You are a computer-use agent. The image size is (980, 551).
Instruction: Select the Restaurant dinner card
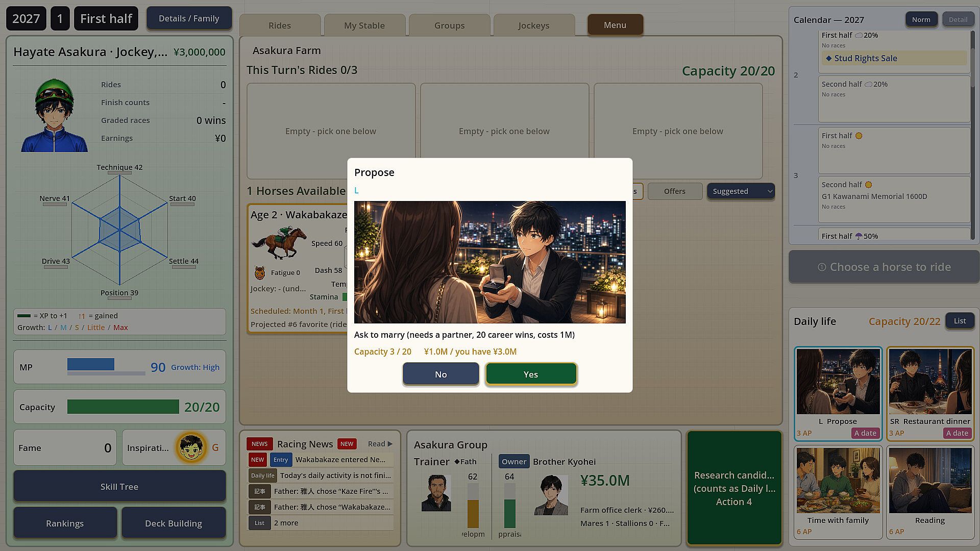point(930,393)
